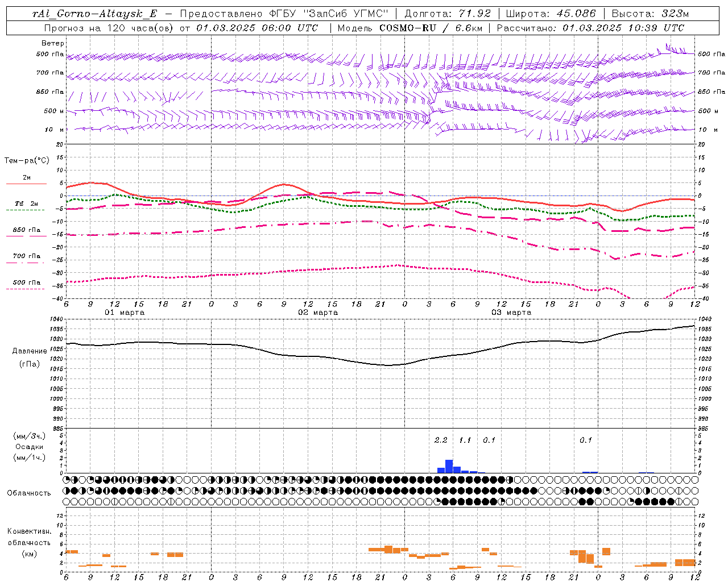Select the 500 гПа temperature legend entry
728x582 pixels.
26,282
